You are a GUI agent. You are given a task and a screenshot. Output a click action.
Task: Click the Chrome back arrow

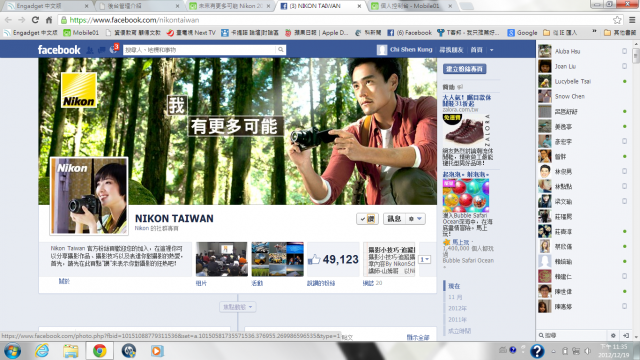[8, 20]
